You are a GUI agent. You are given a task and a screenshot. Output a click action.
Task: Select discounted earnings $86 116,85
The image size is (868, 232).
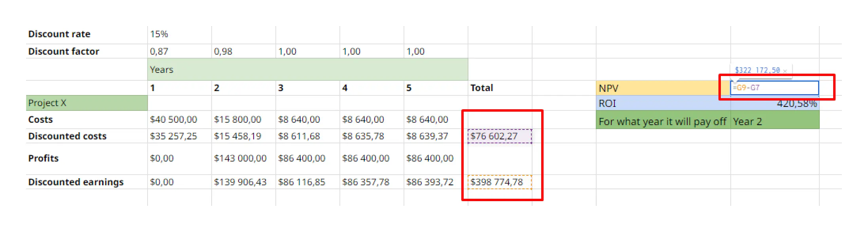308,182
